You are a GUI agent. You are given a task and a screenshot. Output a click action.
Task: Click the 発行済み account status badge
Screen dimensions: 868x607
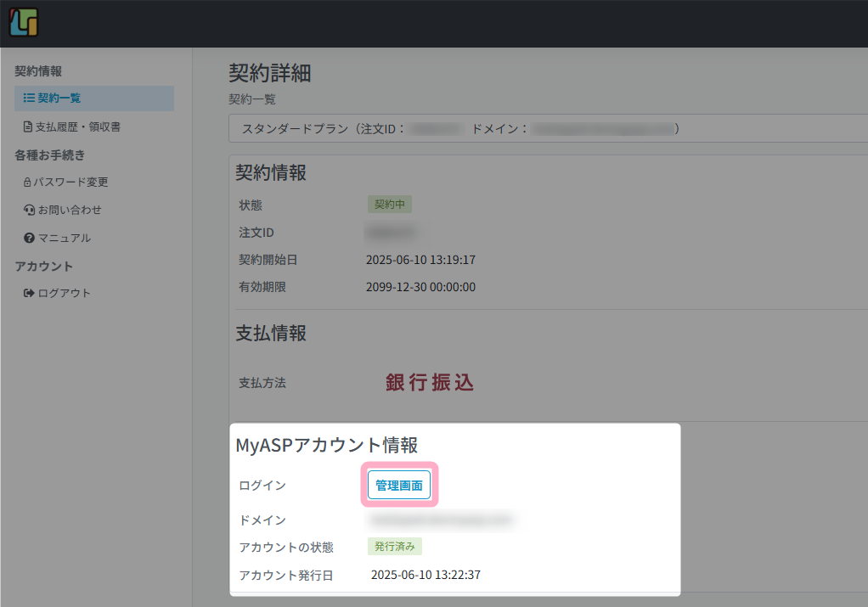coord(394,546)
